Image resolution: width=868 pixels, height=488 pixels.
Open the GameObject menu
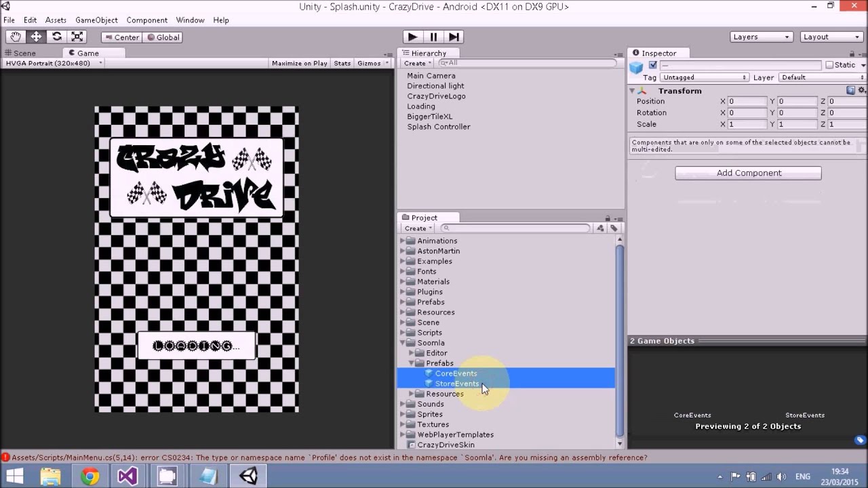pyautogui.click(x=96, y=20)
